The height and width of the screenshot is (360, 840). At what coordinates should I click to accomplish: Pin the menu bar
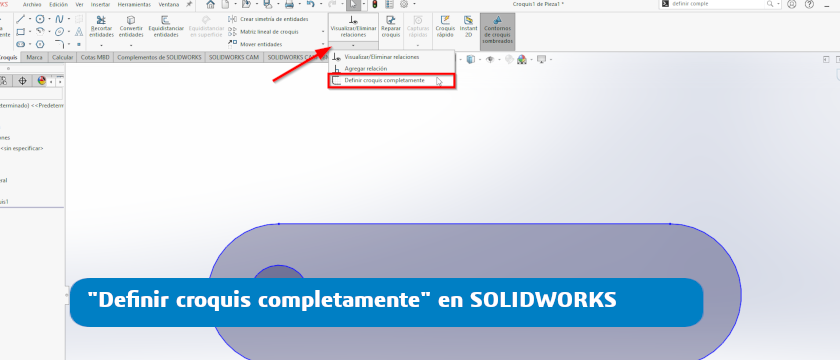pyautogui.click(x=189, y=4)
